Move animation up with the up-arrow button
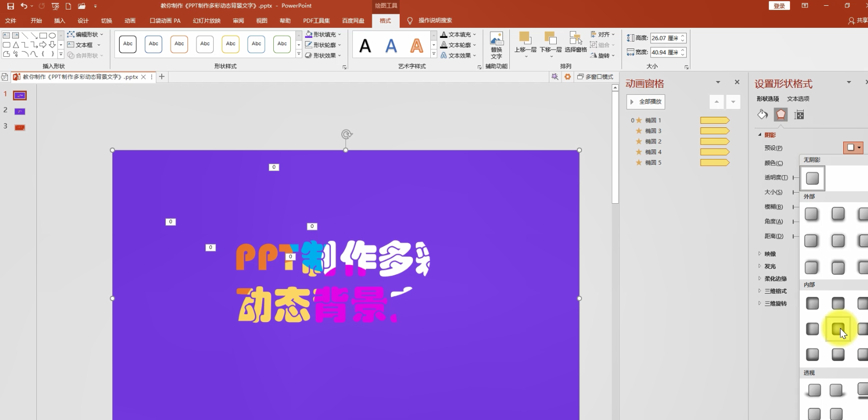 coord(716,102)
